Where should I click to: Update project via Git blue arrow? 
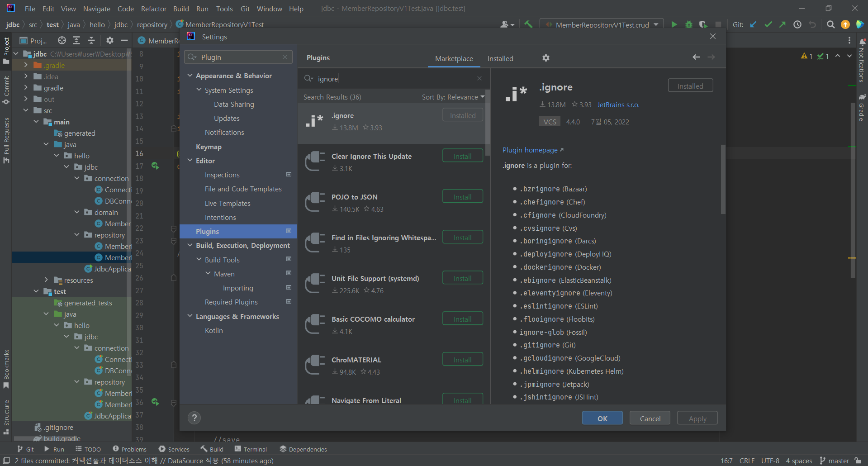753,24
